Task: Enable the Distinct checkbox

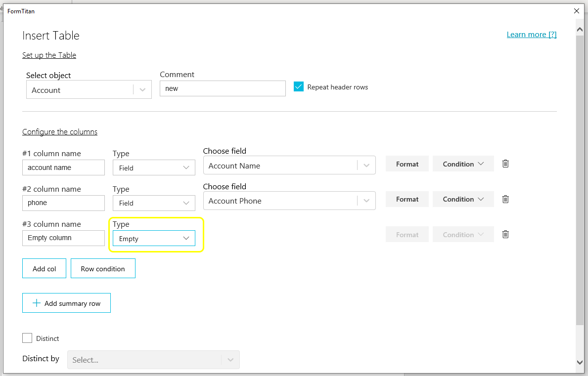Action: tap(27, 338)
